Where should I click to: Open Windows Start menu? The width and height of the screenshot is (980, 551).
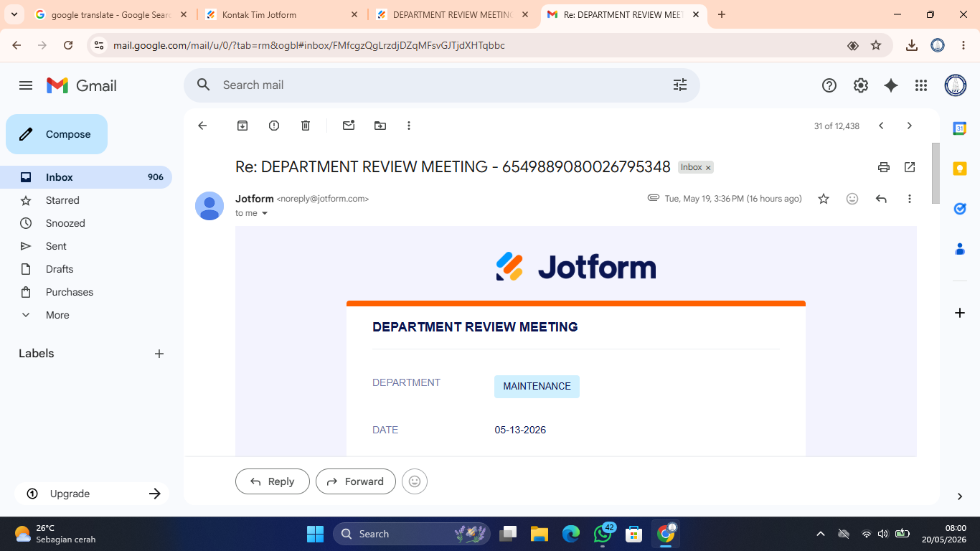(x=315, y=534)
